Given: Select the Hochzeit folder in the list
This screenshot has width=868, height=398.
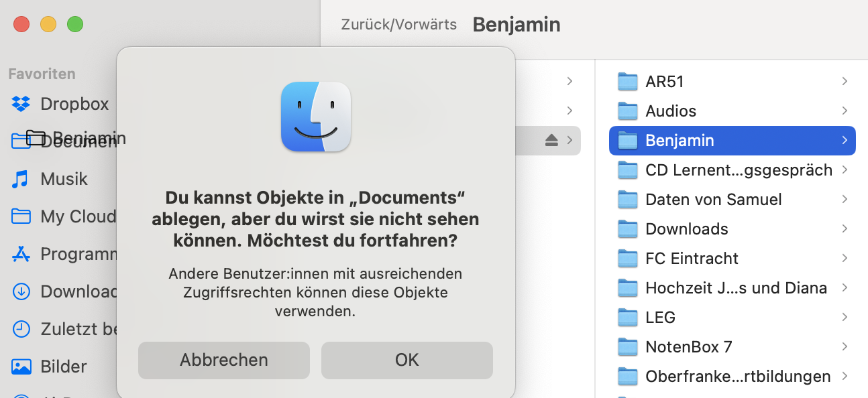Looking at the screenshot, I should coord(735,288).
